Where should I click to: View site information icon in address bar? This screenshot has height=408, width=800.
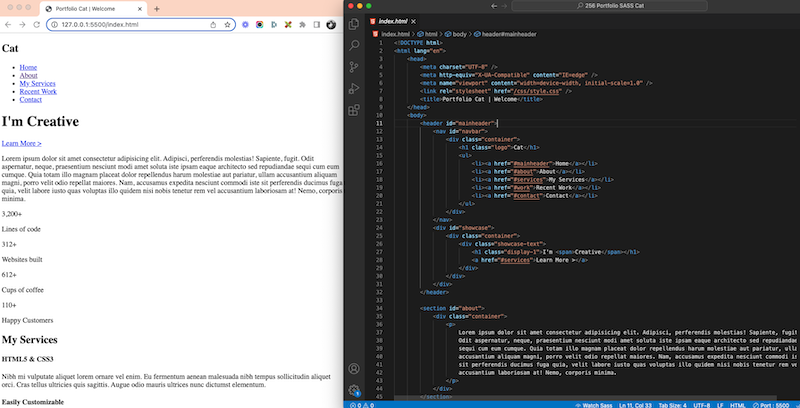(x=54, y=24)
